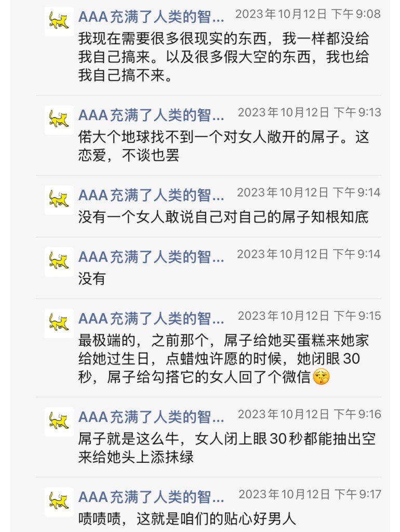Viewport: 400px width, 532px height.
Task: Select the avatar of the "知根知底" message
Action: 59,200
